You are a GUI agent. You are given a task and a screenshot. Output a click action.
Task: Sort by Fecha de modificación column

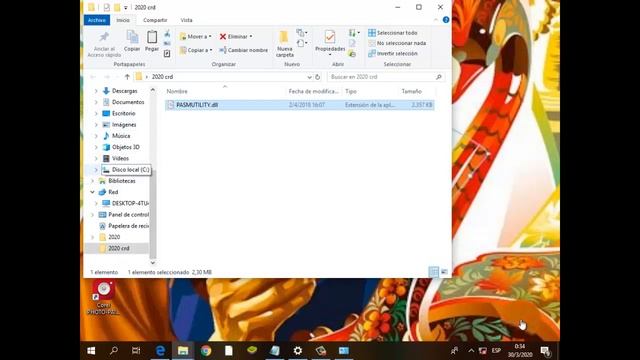point(313,91)
